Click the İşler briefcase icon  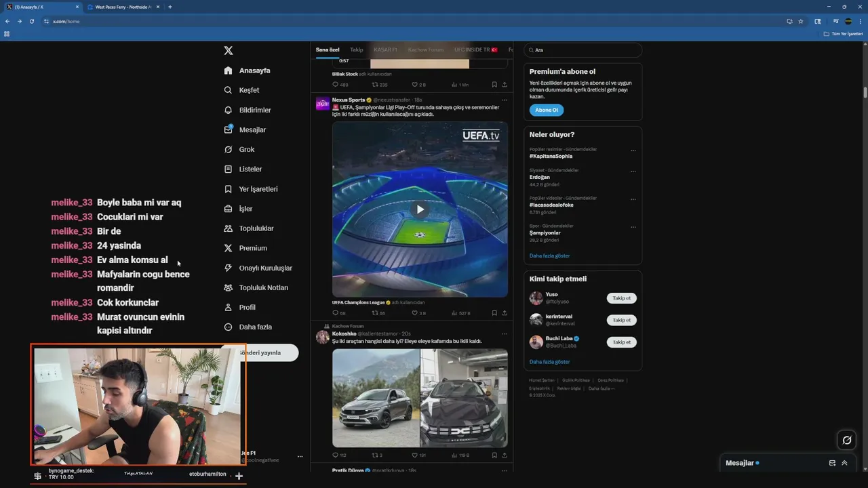(228, 209)
